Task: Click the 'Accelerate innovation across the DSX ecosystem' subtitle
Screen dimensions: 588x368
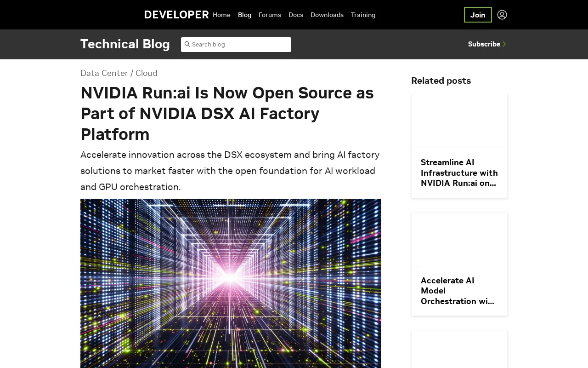Action: 230,171
